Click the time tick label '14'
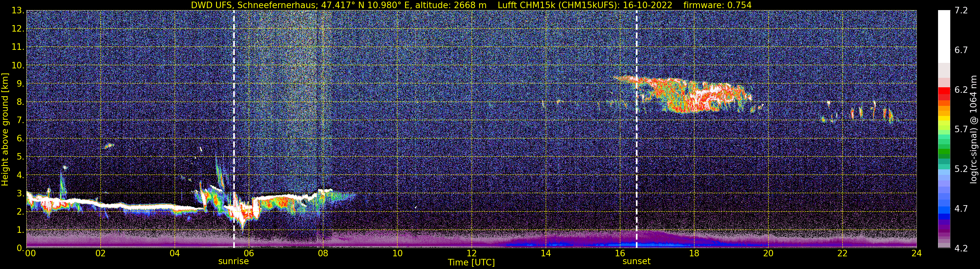 tap(545, 253)
